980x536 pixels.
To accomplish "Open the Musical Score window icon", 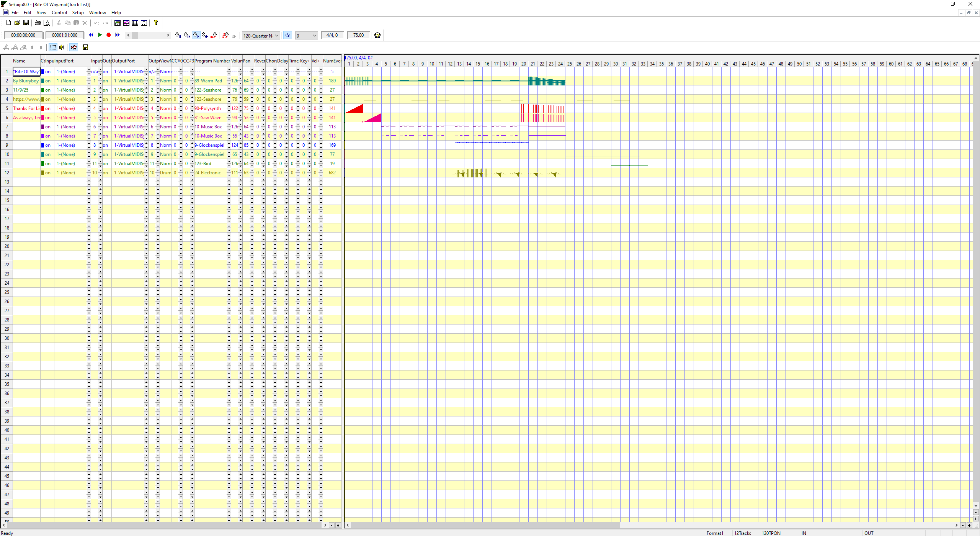I will point(144,23).
